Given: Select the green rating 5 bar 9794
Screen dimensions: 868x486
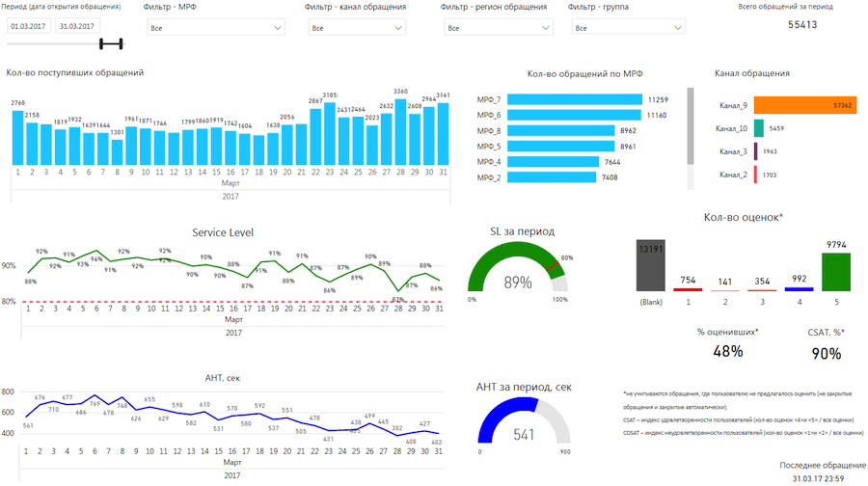Looking at the screenshot, I should (836, 272).
